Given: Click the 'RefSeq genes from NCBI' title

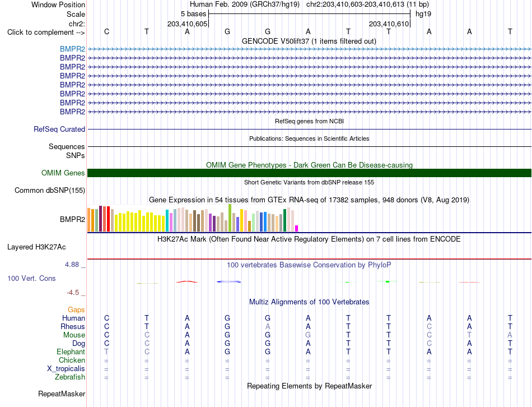Looking at the screenshot, I should click(309, 121).
